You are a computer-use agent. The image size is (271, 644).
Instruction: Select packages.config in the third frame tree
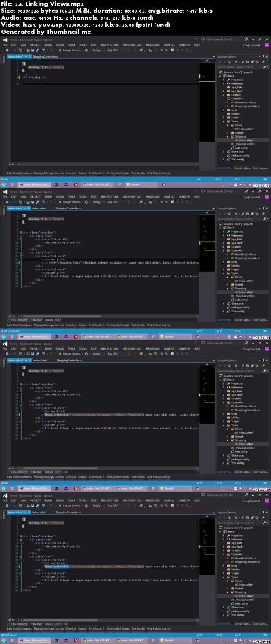pos(240,459)
